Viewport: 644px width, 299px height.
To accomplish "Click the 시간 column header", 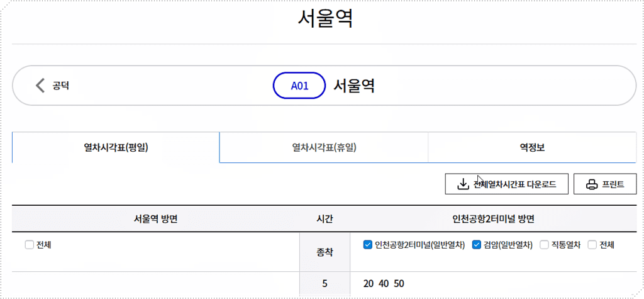I will (325, 219).
